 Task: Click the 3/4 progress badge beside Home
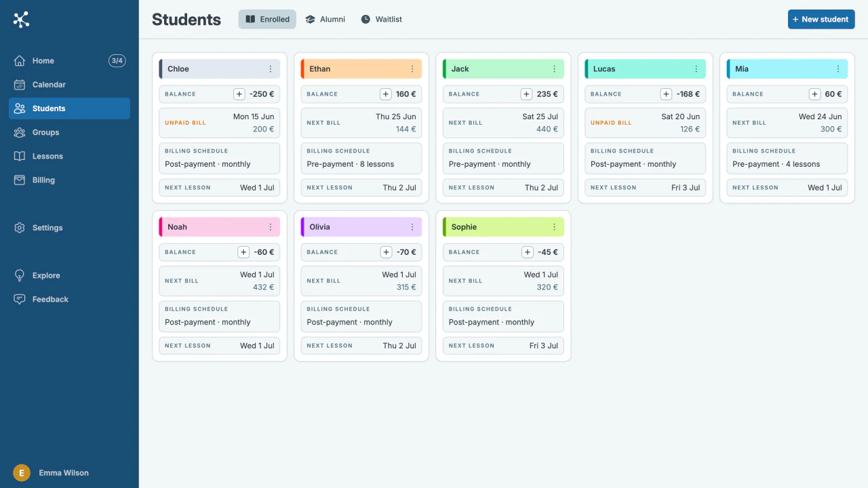117,61
